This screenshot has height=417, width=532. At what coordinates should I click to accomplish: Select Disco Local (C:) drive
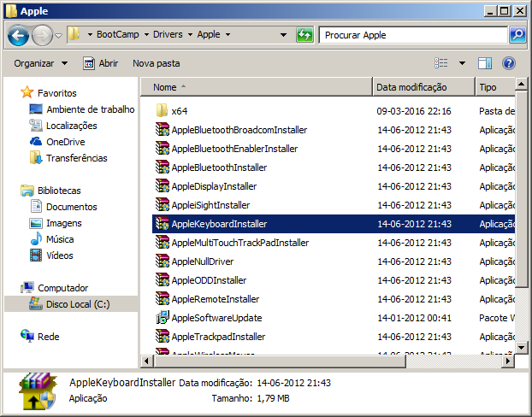pyautogui.click(x=69, y=304)
